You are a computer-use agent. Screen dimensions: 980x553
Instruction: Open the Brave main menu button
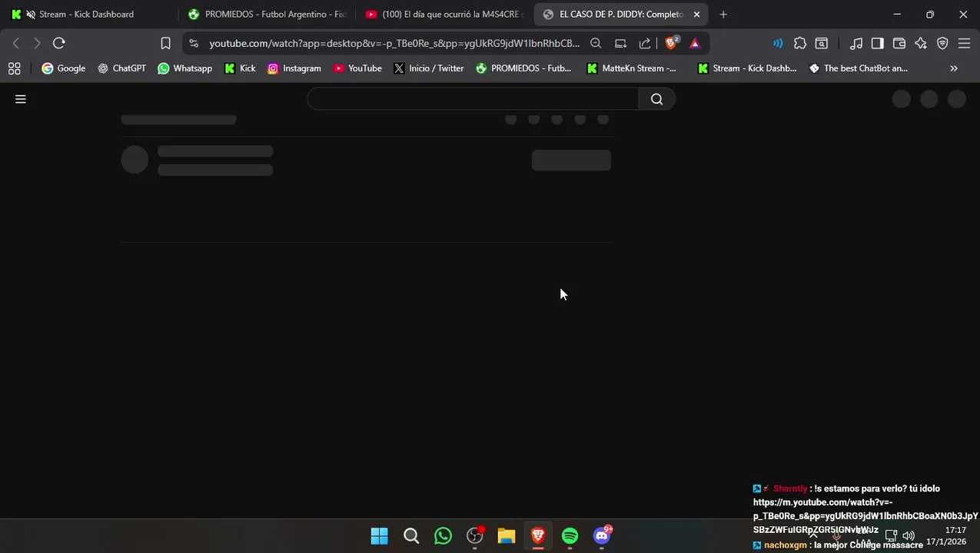coord(964,43)
